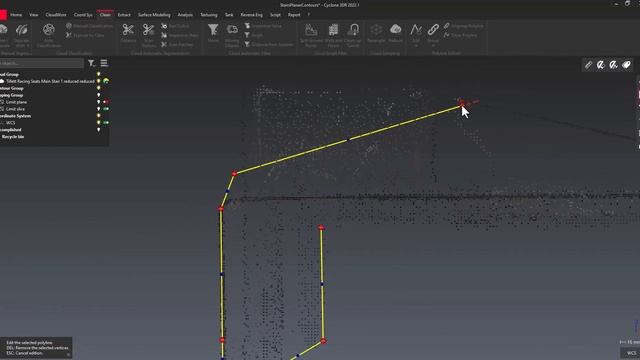Toggle visibility bulb of Cloud Group
Viewport: 640px width, 360px height.
tap(98, 74)
